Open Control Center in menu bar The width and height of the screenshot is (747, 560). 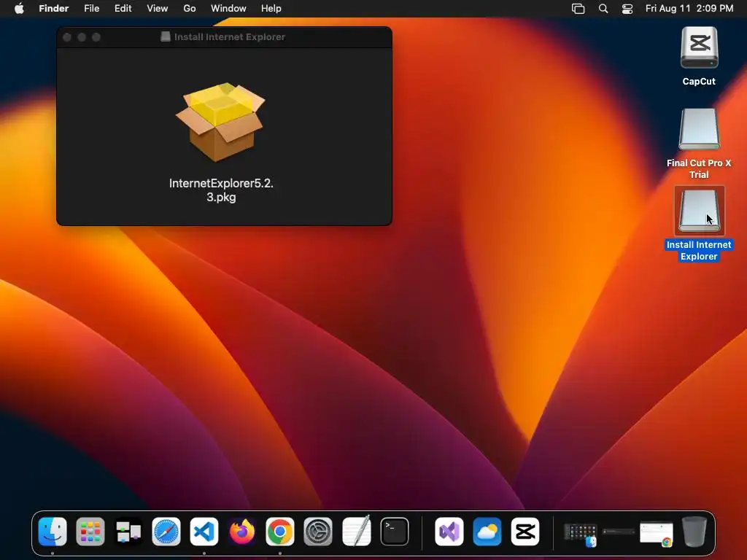pos(627,9)
